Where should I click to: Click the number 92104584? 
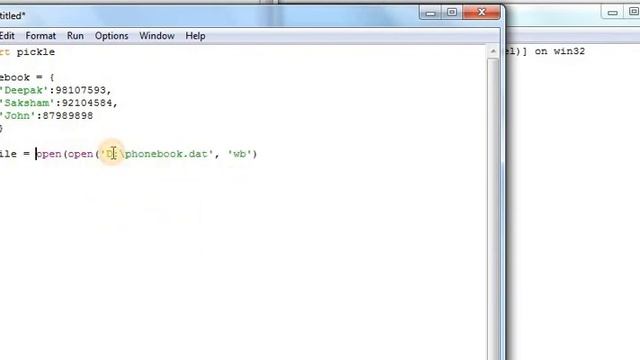pos(87,103)
